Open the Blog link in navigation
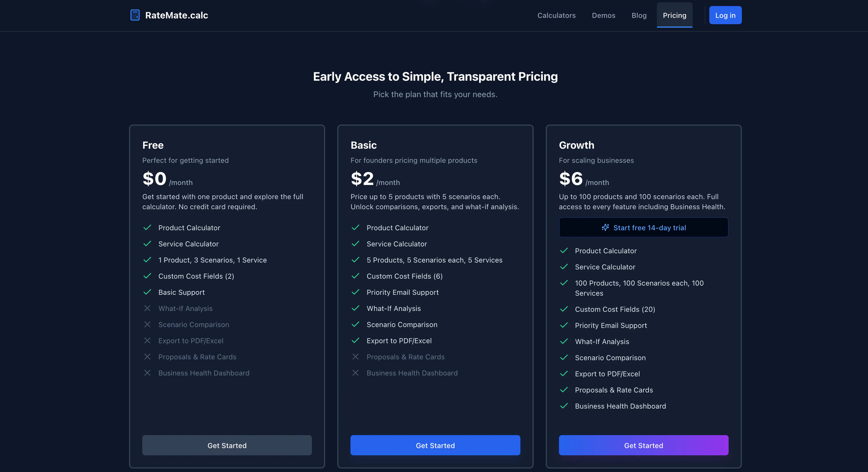The image size is (868, 472). [639, 15]
